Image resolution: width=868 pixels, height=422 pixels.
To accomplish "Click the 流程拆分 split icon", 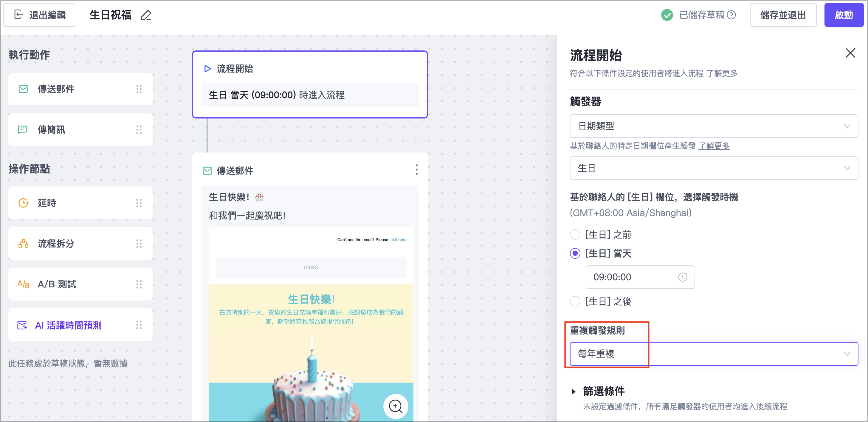I will 23,244.
